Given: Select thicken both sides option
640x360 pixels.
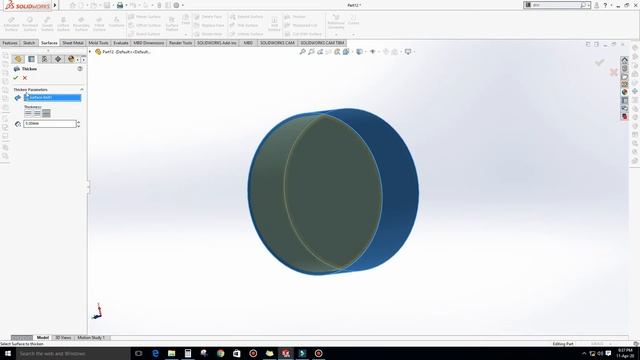Looking at the screenshot, I should coord(37,113).
